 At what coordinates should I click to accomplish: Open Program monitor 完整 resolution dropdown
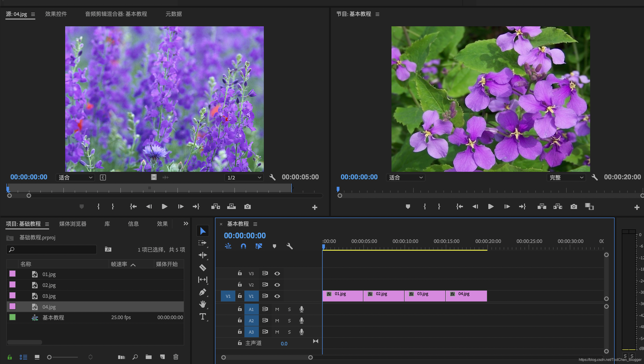tap(566, 177)
